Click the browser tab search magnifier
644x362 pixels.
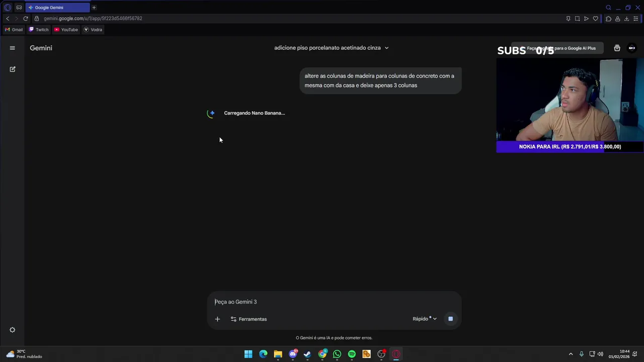click(x=608, y=8)
